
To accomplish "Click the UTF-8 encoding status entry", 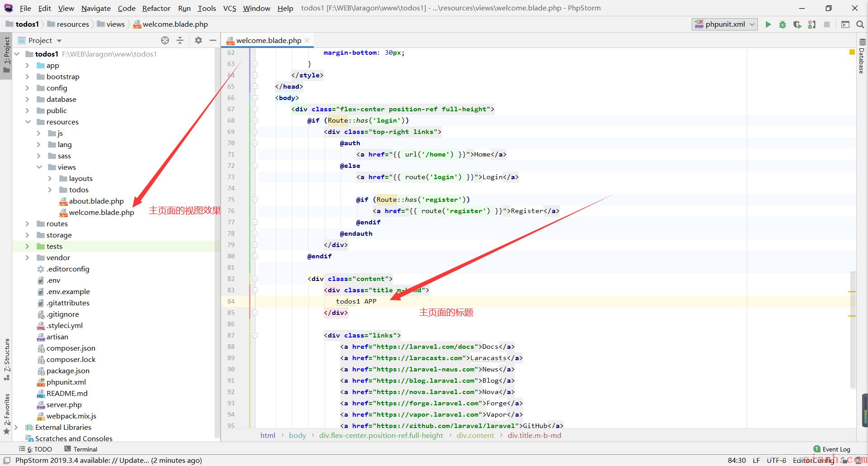I will (x=776, y=460).
